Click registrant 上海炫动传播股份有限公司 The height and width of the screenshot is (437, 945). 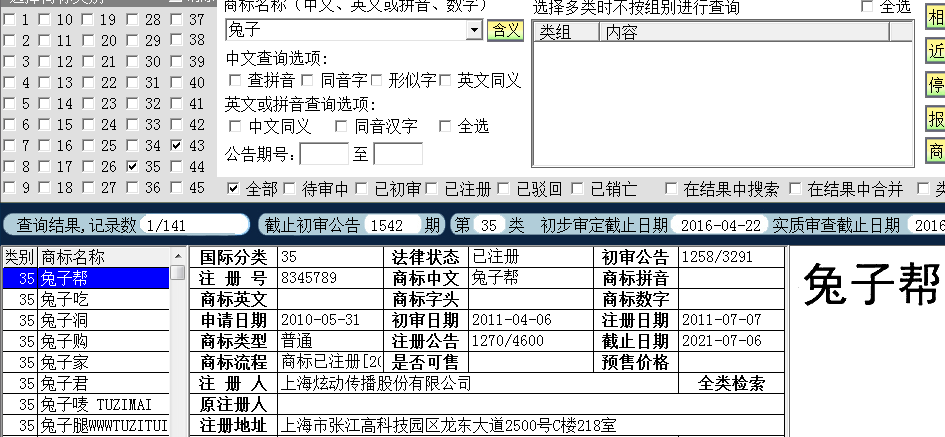[479, 383]
